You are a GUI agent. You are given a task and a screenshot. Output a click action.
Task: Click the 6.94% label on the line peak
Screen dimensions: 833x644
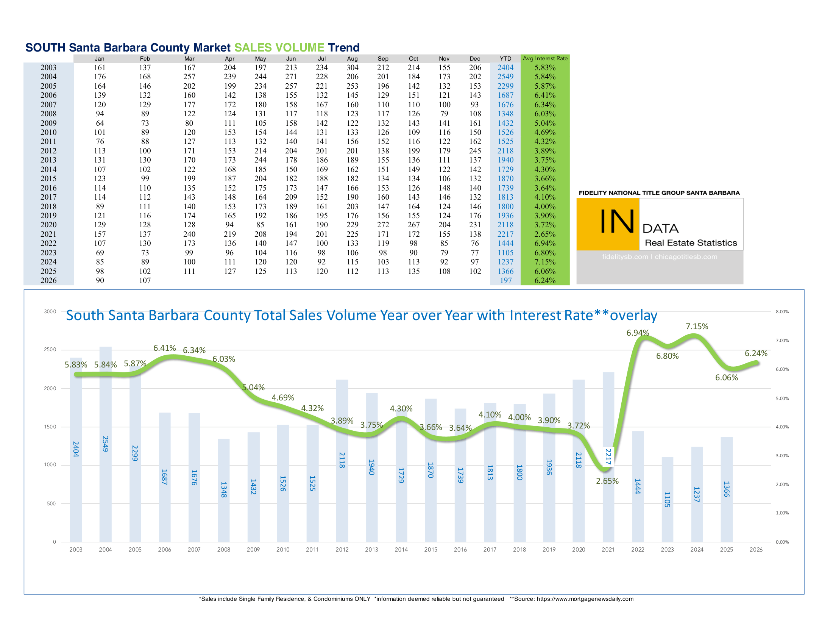637,333
